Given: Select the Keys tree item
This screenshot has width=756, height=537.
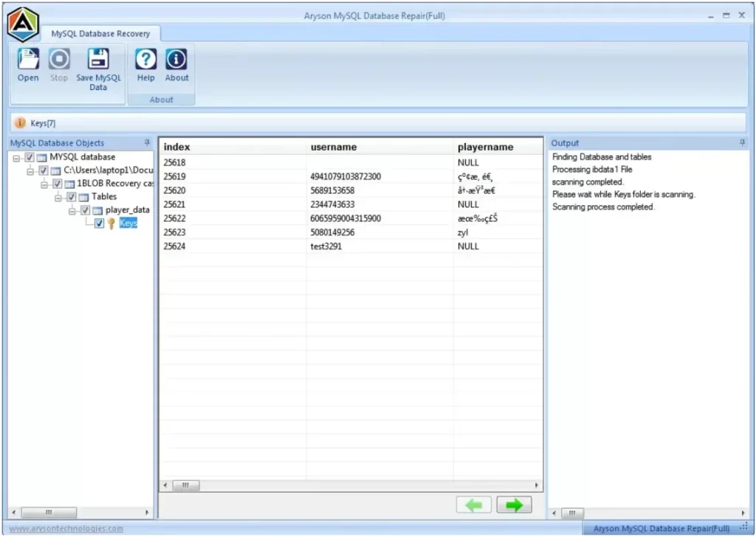Looking at the screenshot, I should click(128, 223).
